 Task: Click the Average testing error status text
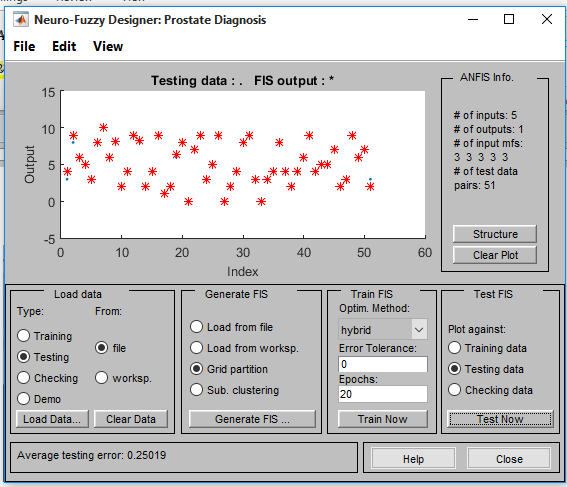(91, 455)
